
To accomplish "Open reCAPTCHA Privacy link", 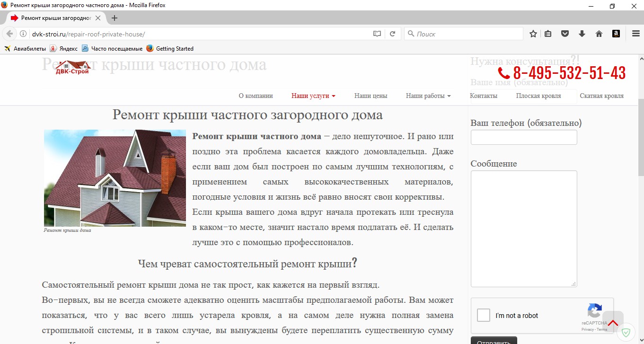I will pos(587,329).
